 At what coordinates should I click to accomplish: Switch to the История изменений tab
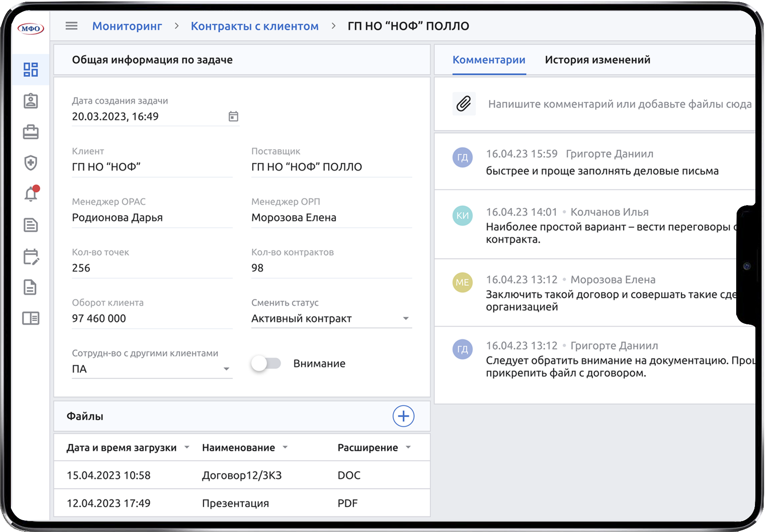pyautogui.click(x=597, y=60)
